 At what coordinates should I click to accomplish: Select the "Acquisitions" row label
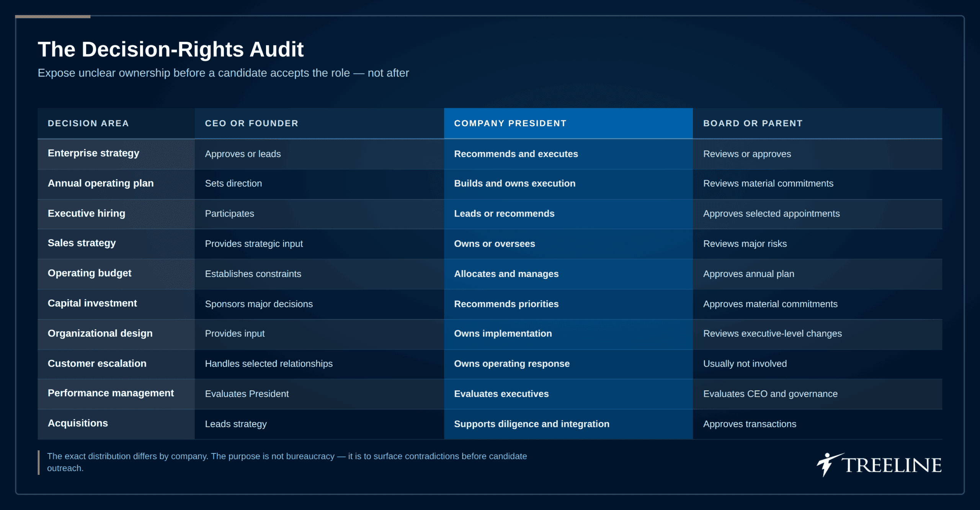point(78,423)
